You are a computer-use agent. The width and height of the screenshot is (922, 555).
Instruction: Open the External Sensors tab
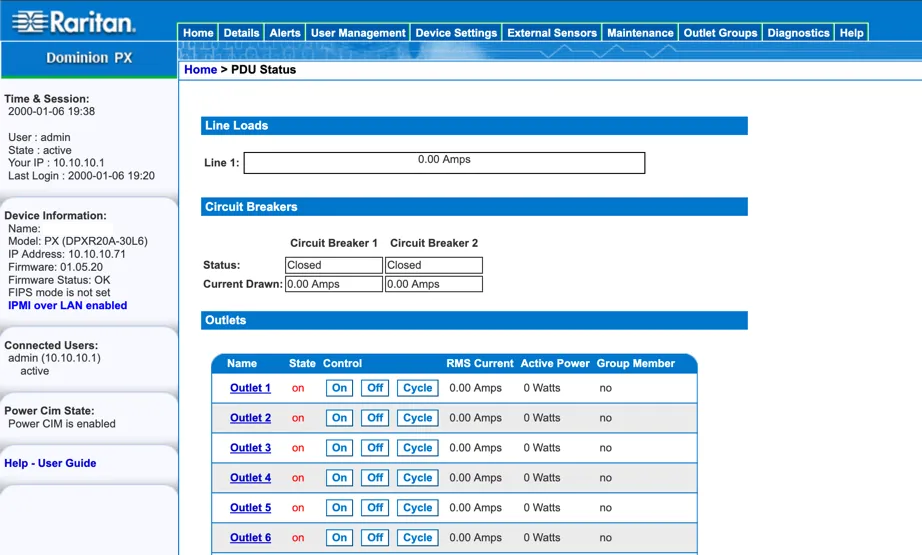point(552,33)
